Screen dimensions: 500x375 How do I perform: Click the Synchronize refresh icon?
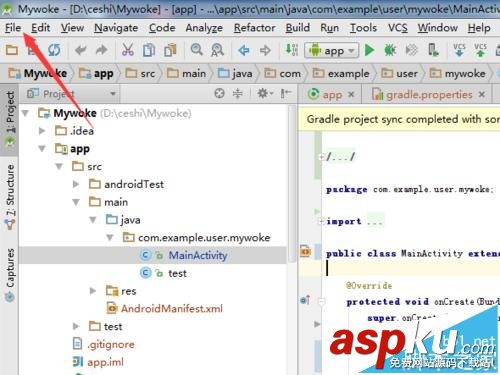click(x=54, y=50)
